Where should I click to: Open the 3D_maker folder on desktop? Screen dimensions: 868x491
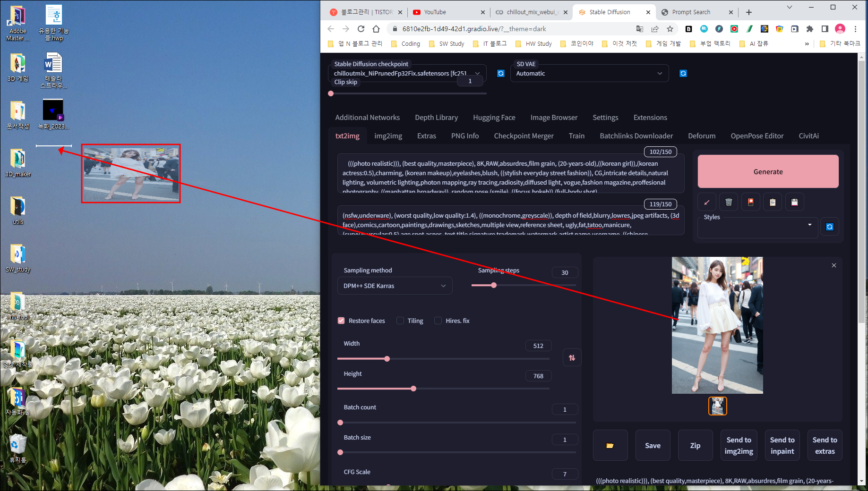point(18,163)
